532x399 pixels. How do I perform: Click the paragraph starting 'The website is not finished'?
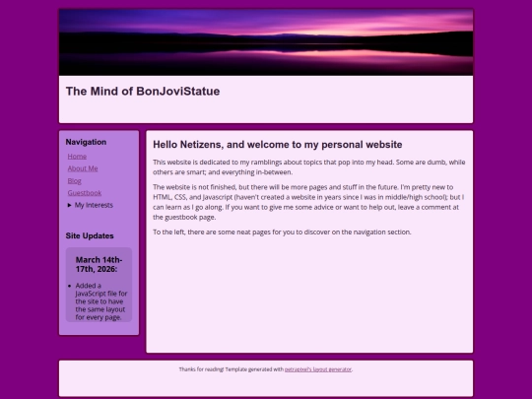pyautogui.click(x=308, y=202)
